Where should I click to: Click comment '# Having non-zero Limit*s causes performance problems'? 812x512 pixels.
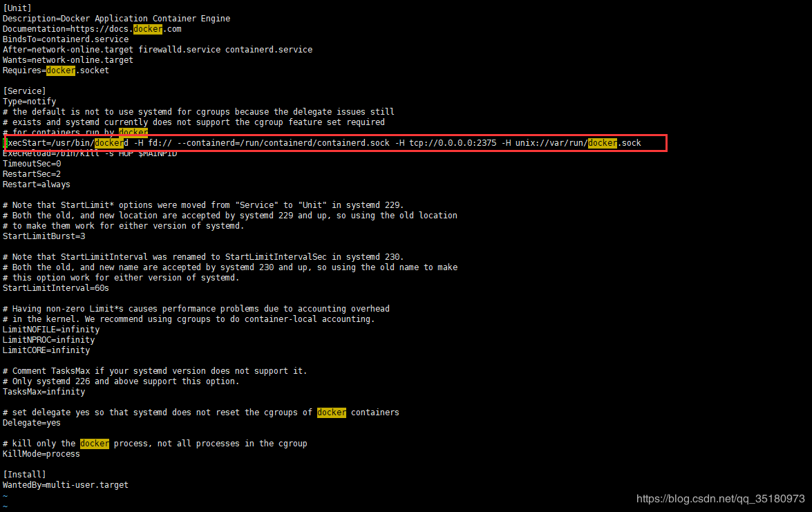click(x=196, y=309)
